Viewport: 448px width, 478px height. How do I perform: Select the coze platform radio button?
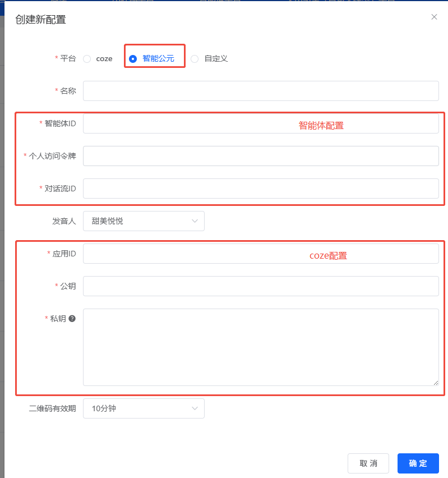click(87, 59)
